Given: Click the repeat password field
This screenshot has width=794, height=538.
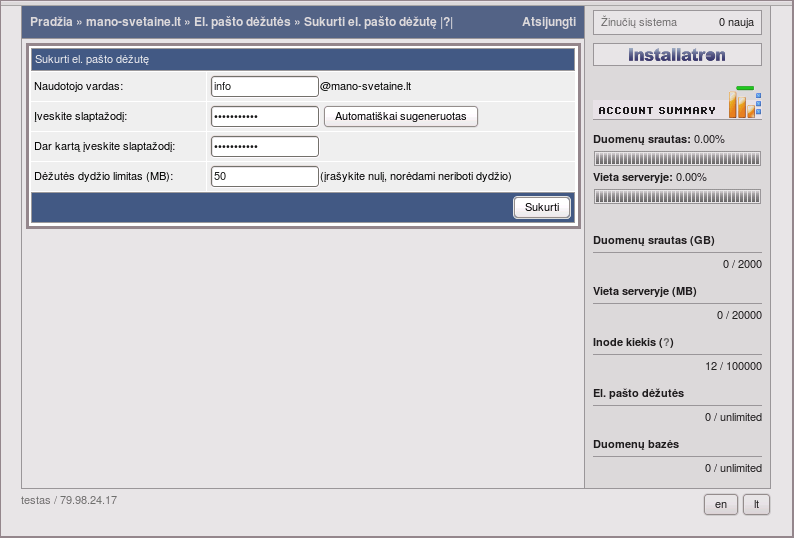Looking at the screenshot, I should [x=264, y=147].
